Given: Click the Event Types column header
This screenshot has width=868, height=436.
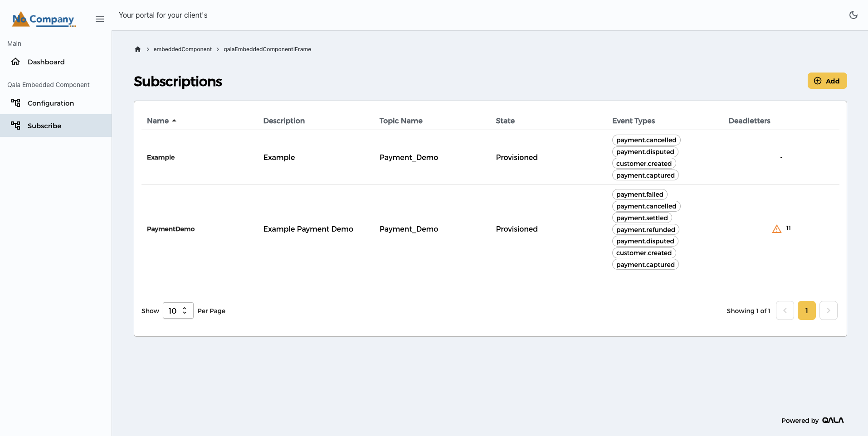Looking at the screenshot, I should 634,121.
